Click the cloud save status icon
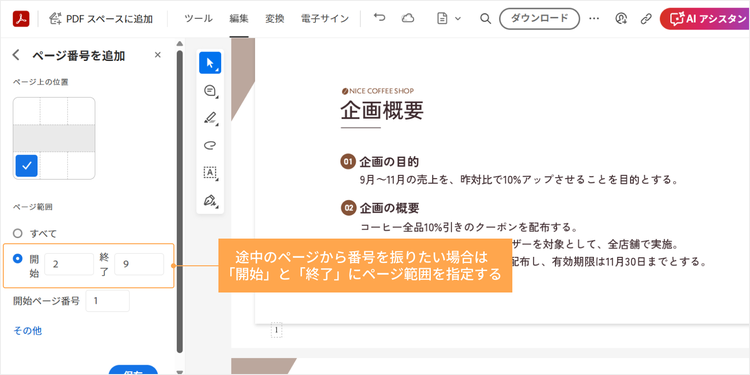 click(x=408, y=18)
